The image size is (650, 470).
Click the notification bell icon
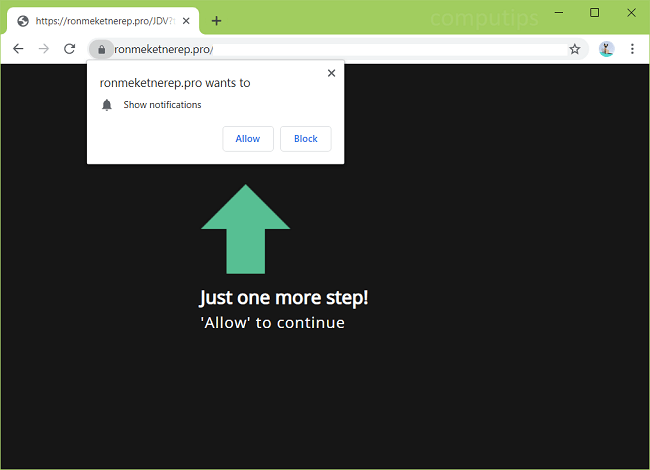point(107,105)
